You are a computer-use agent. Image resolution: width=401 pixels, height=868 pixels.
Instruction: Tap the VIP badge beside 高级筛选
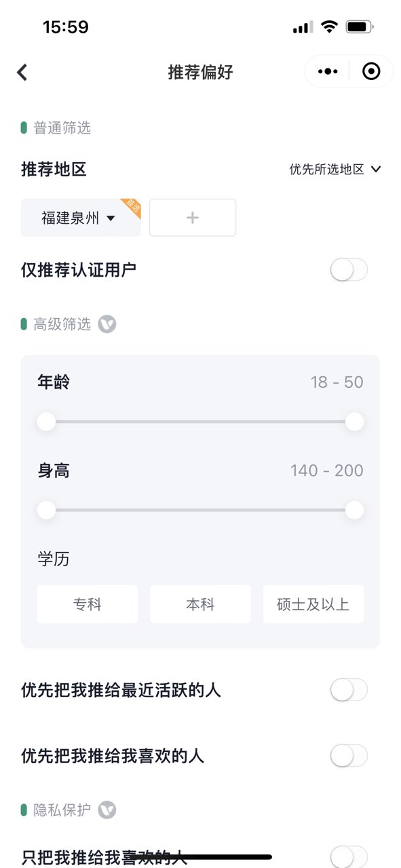(107, 324)
